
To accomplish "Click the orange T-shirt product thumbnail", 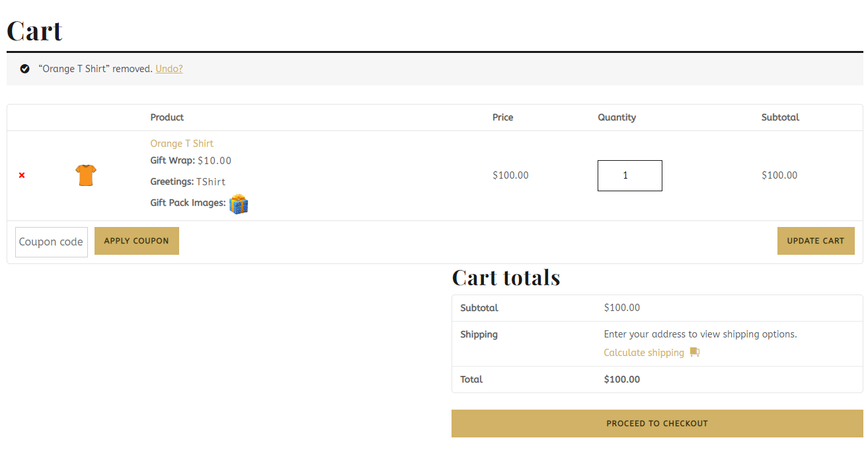I will [86, 175].
